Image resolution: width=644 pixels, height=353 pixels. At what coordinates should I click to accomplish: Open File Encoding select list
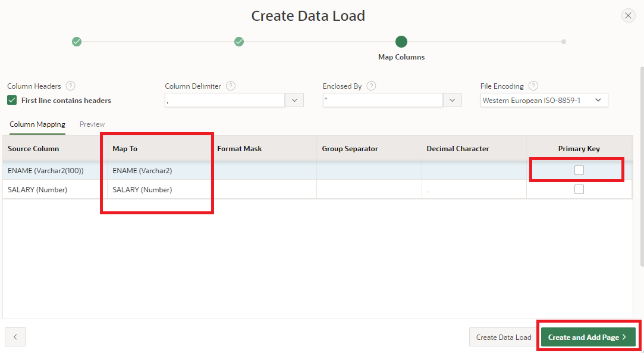(x=544, y=100)
